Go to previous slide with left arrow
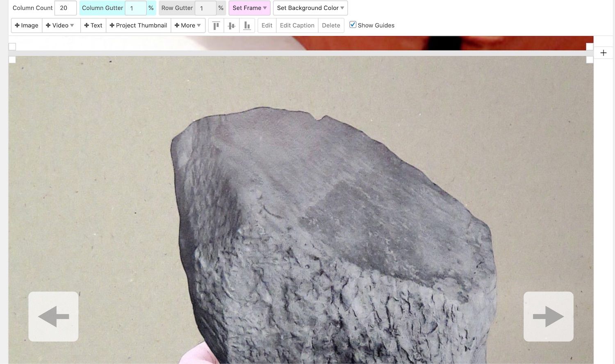The height and width of the screenshot is (364, 615). [53, 316]
